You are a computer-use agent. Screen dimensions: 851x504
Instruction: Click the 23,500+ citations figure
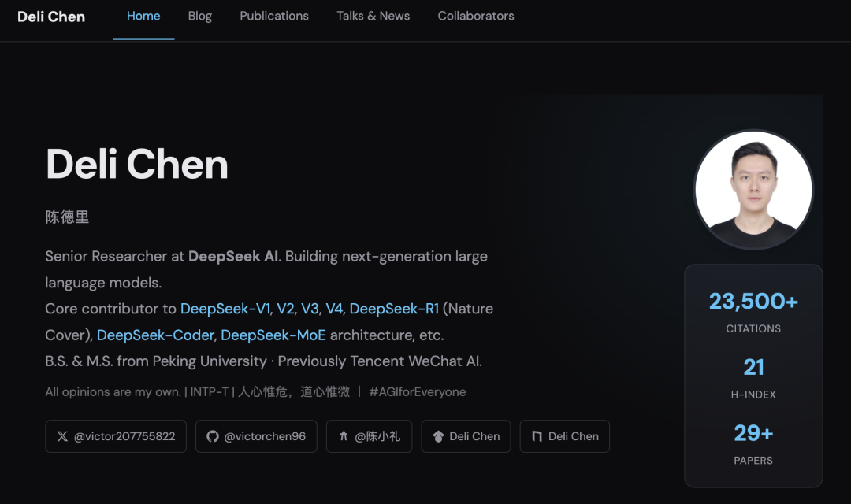(753, 301)
